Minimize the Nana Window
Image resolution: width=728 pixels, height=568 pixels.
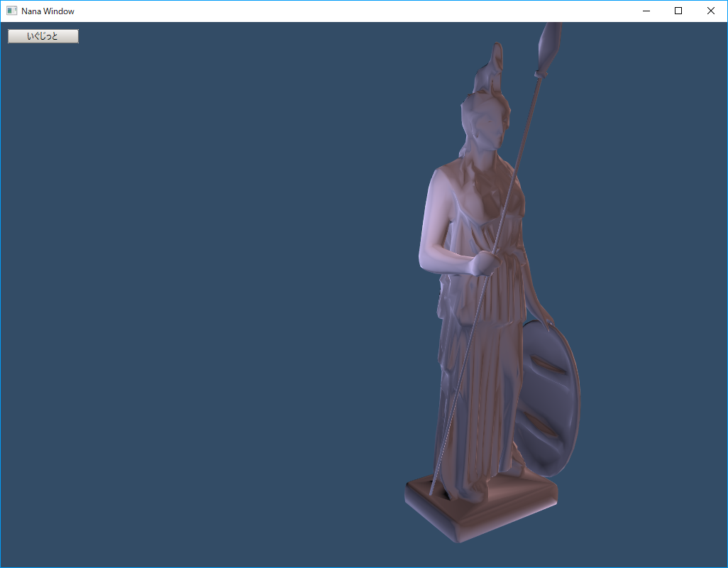[646, 11]
